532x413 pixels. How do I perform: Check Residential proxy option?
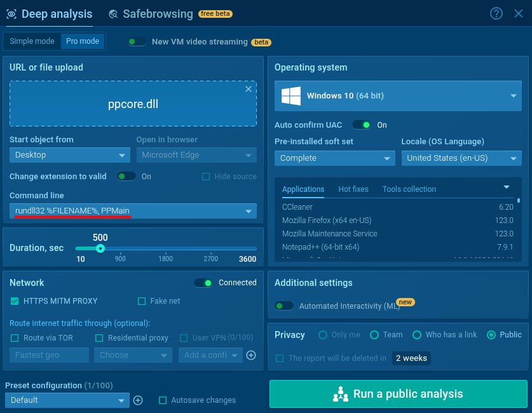(x=99, y=338)
